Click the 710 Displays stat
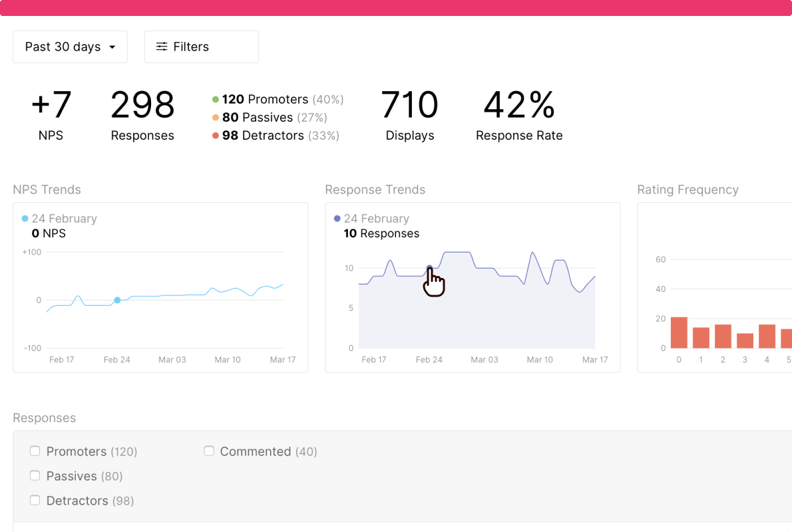Screen dimensions: 792x532 click(x=409, y=115)
